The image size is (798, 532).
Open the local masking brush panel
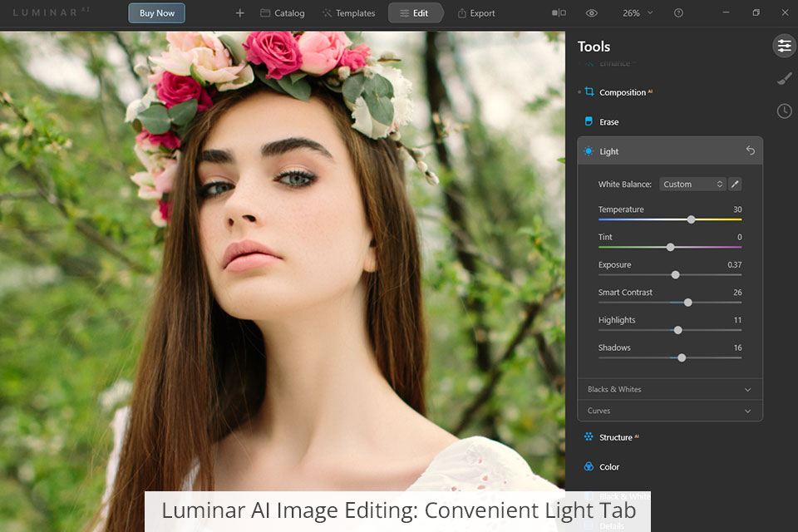(x=784, y=79)
